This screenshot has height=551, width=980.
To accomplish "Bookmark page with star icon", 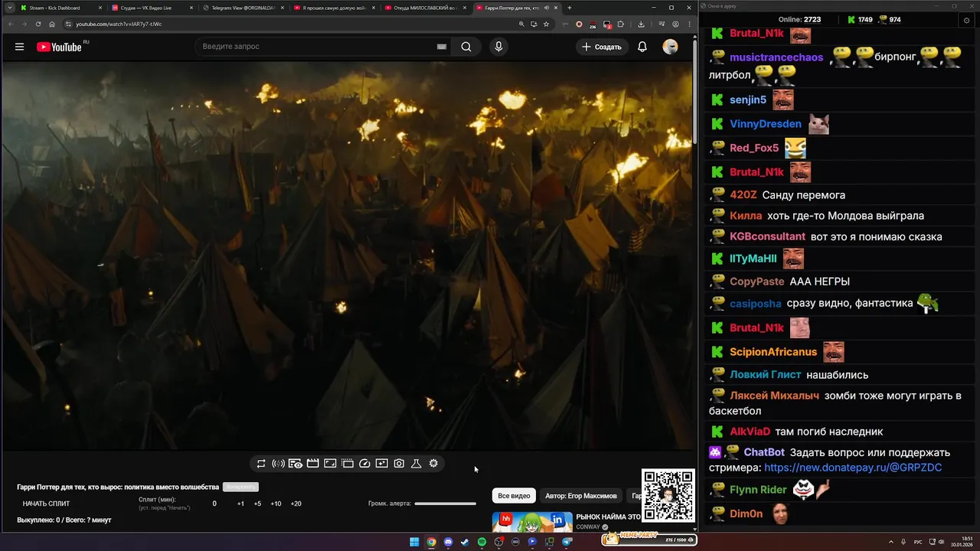I will point(546,24).
